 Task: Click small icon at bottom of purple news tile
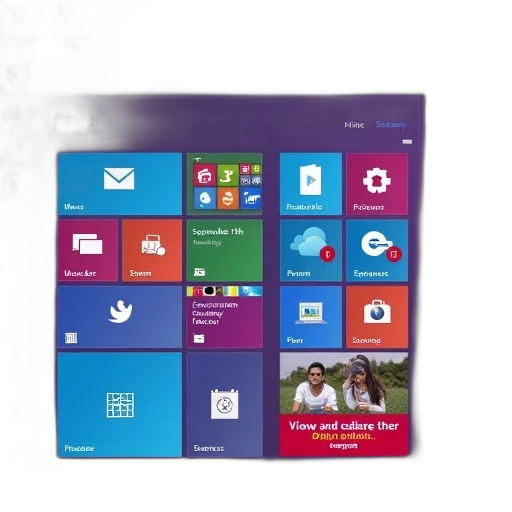[199, 339]
